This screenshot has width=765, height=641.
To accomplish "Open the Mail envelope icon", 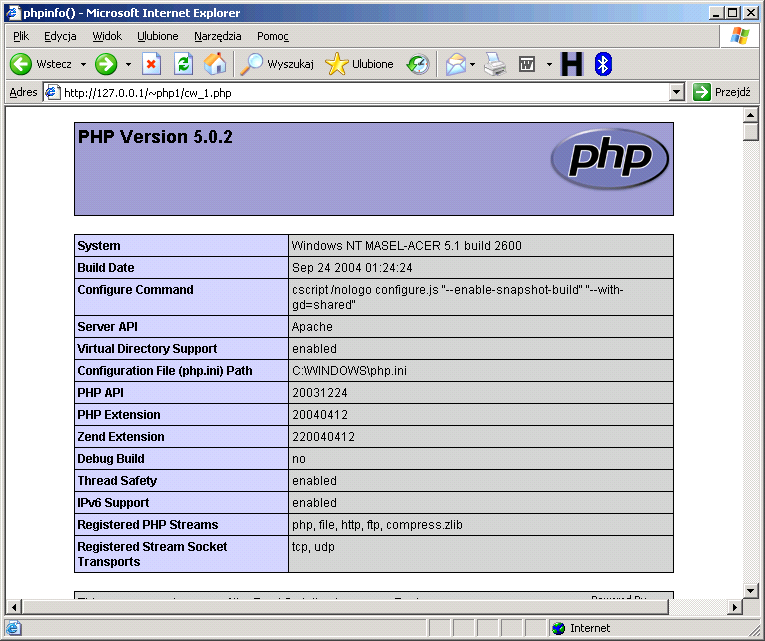I will click(x=456, y=64).
